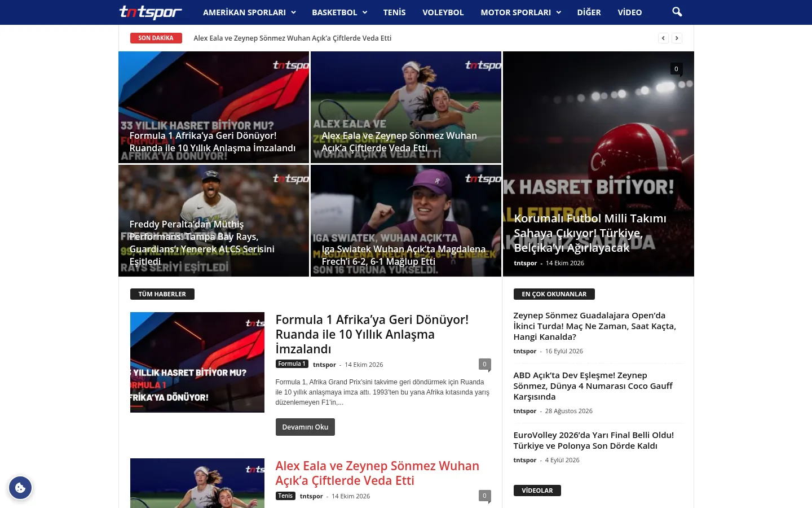Screen dimensions: 812x508
Task: Open the cookie preferences icon
Action: click(x=20, y=488)
